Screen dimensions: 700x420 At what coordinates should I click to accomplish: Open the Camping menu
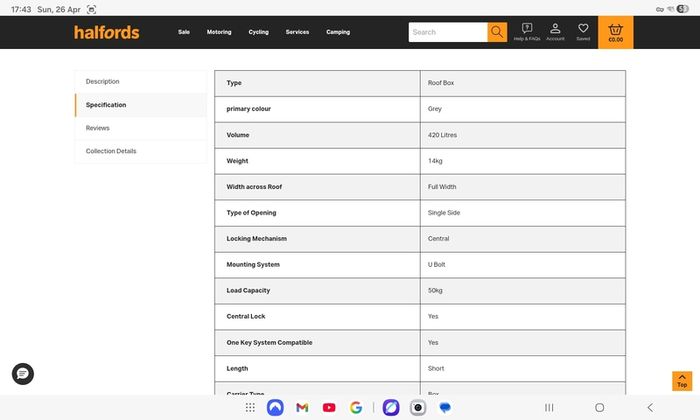point(338,32)
